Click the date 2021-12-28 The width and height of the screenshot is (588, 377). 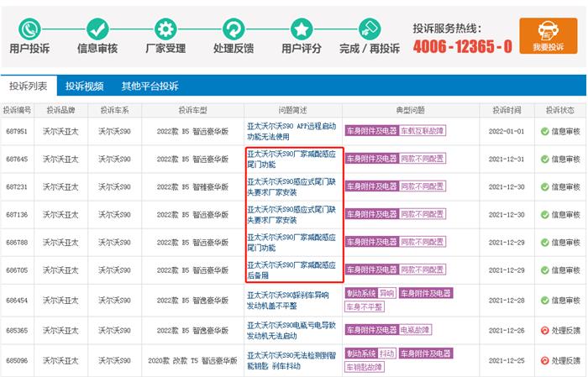(x=507, y=301)
